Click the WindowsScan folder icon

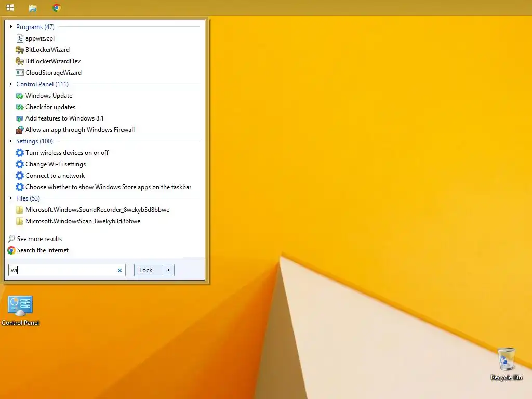tap(20, 221)
